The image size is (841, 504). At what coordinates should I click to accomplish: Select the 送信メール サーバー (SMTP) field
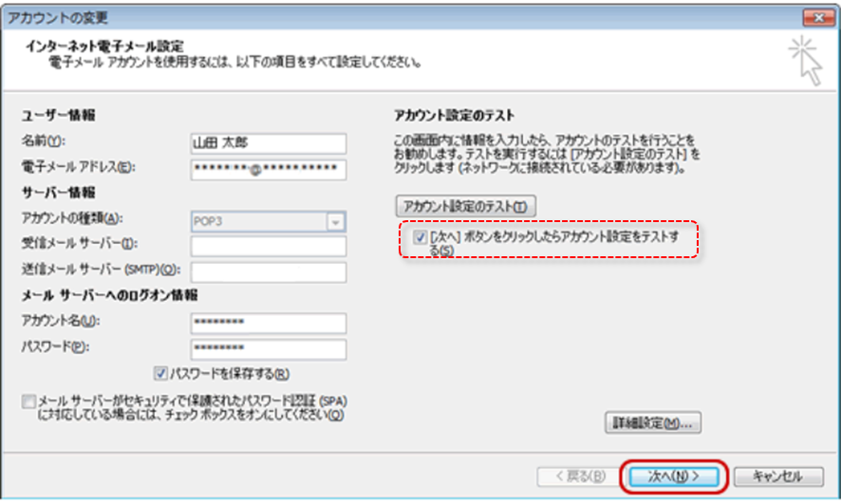267,272
